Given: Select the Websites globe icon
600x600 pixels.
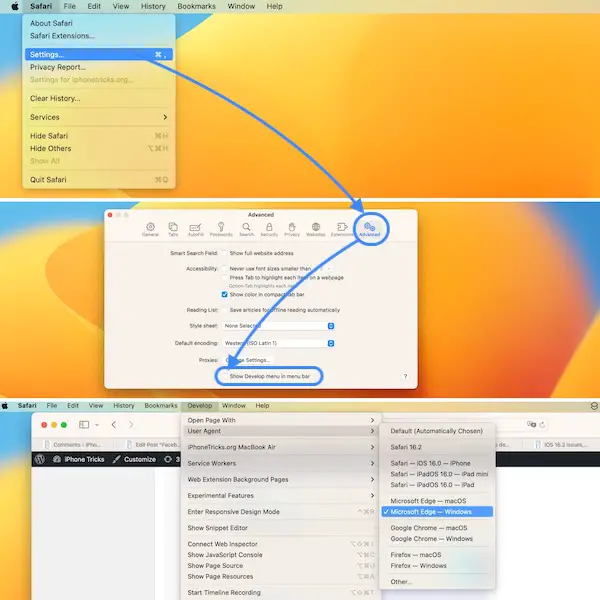Looking at the screenshot, I should tap(316, 230).
